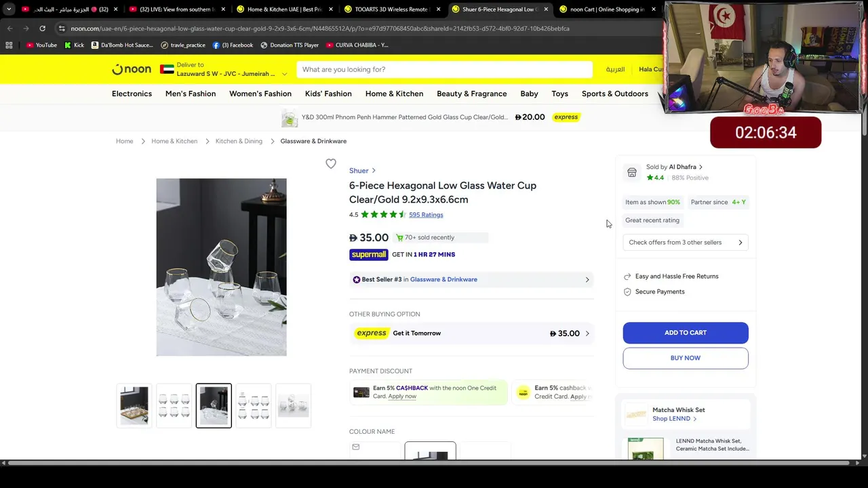Click the BUY NOW button
Screen dimensions: 868x488
pyautogui.click(x=686, y=358)
